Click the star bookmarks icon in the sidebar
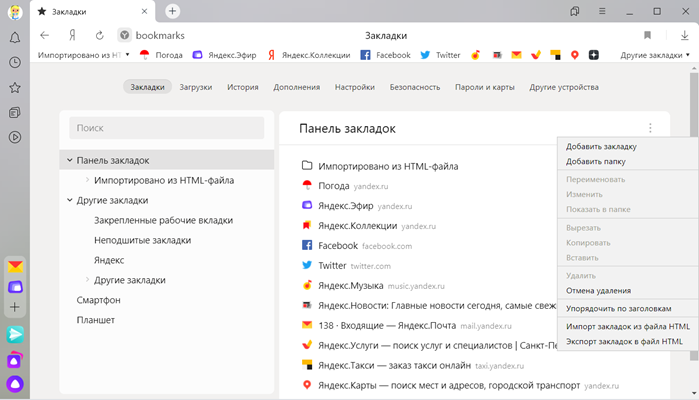 point(15,87)
